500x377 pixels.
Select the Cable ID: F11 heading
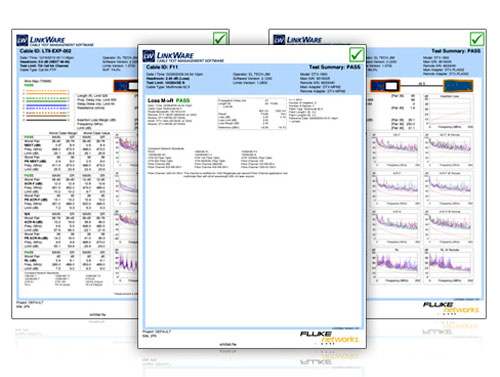click(162, 67)
